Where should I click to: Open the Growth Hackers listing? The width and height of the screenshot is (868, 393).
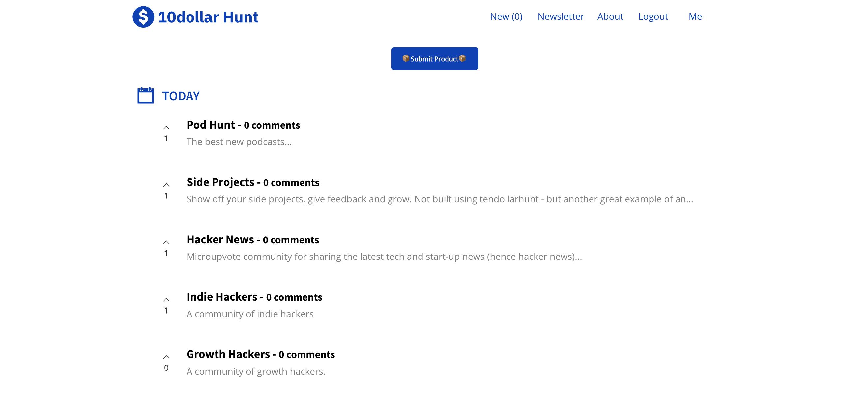(x=228, y=354)
